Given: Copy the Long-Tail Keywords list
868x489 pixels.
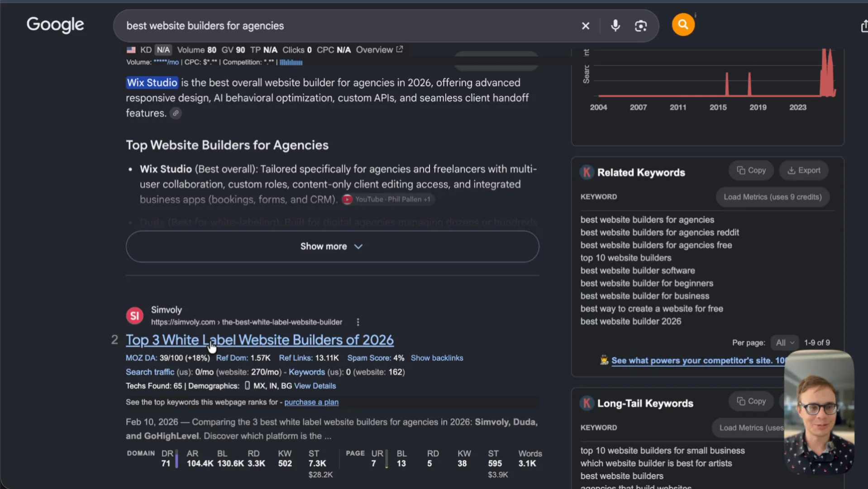Looking at the screenshot, I should point(751,401).
